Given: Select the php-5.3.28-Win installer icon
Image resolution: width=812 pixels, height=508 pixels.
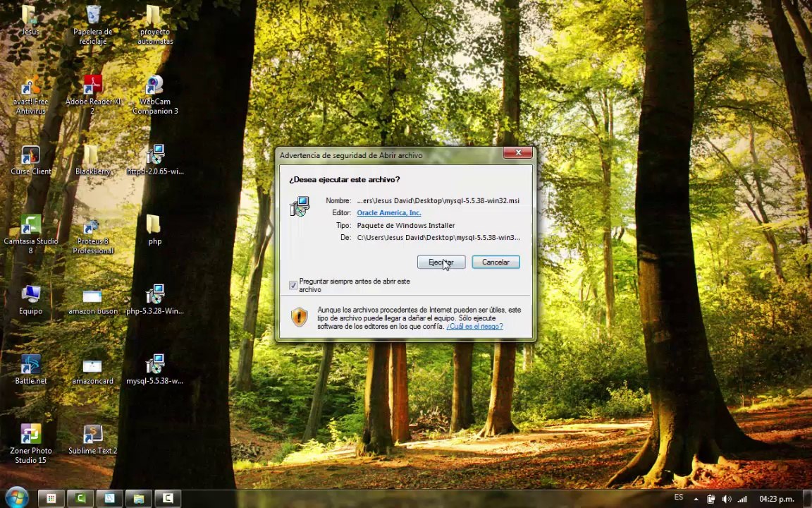Looking at the screenshot, I should [155, 300].
